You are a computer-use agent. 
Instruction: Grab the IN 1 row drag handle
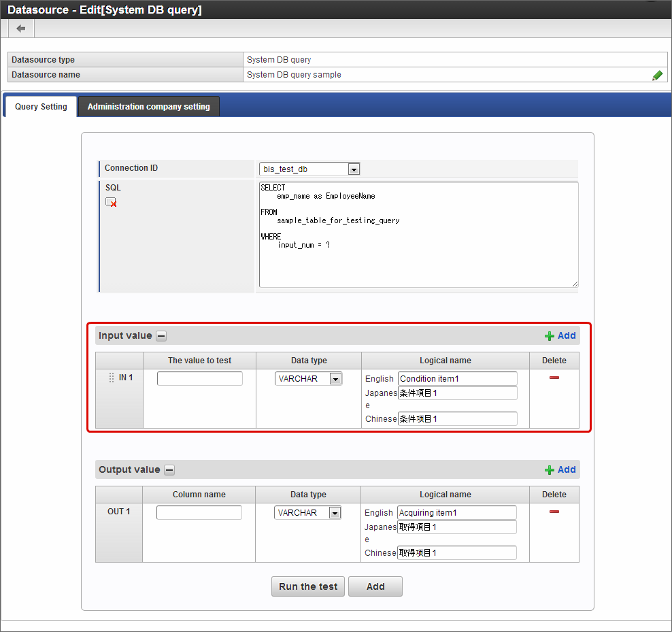112,378
